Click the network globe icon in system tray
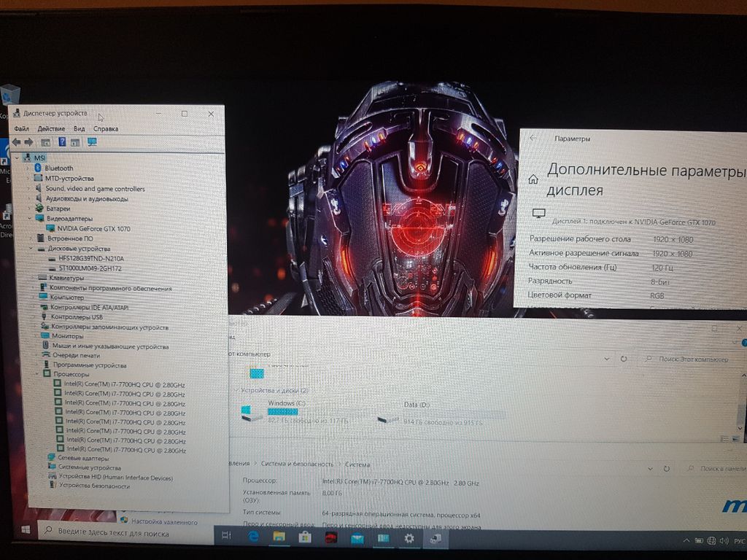 712,541
